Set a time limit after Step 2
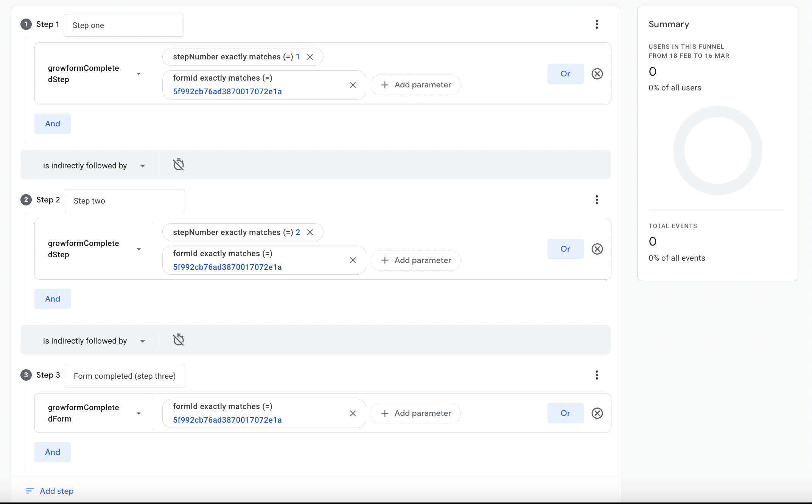 pos(179,340)
